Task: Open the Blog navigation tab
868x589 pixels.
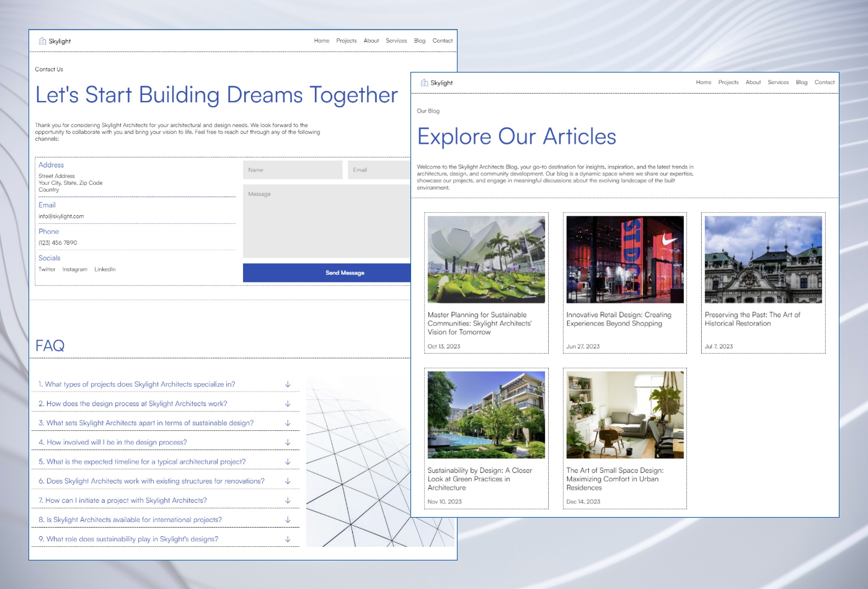Action: pyautogui.click(x=803, y=83)
